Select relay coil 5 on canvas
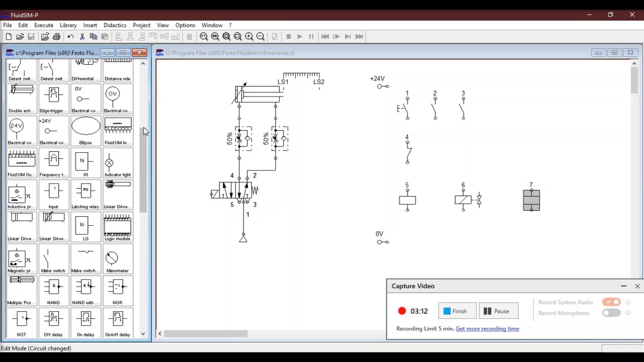The width and height of the screenshot is (644, 362). (x=407, y=200)
